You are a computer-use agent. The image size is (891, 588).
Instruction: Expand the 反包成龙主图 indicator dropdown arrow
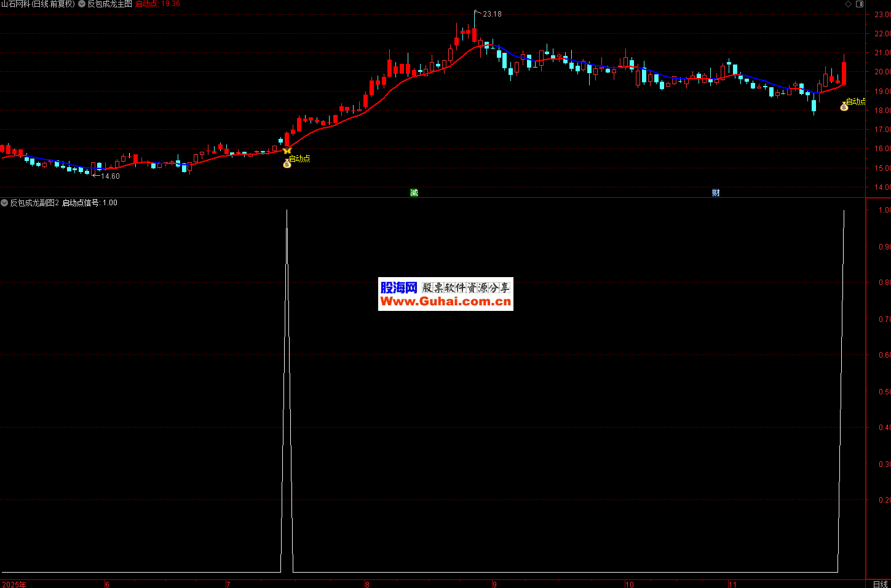click(x=82, y=4)
